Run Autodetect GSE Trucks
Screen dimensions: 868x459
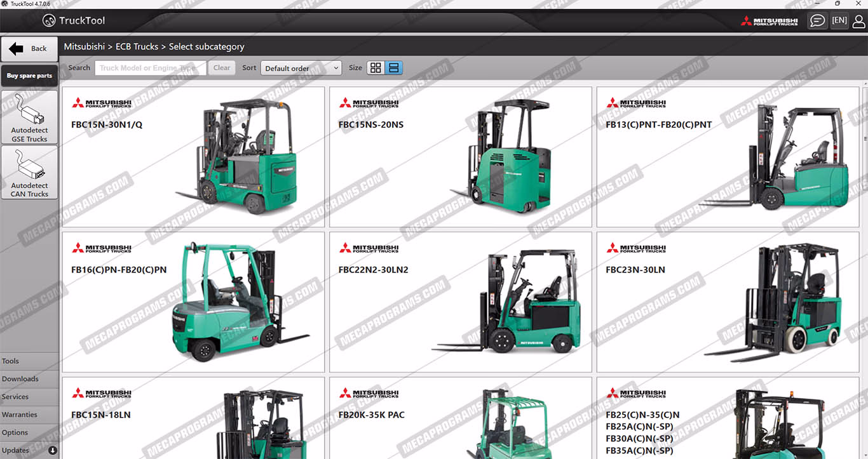(29, 117)
